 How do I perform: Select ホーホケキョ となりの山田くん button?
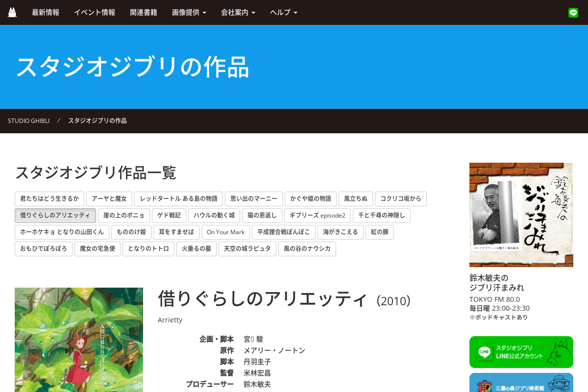coord(62,232)
